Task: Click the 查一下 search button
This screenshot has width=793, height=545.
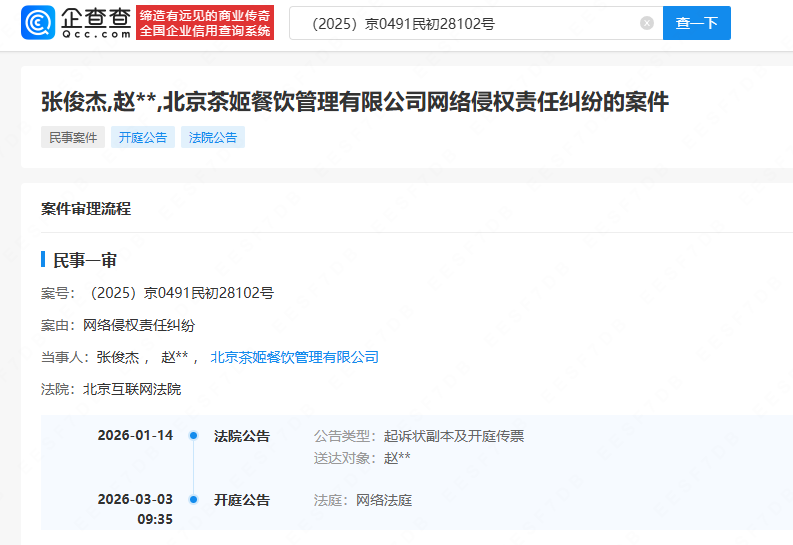Action: (x=697, y=23)
